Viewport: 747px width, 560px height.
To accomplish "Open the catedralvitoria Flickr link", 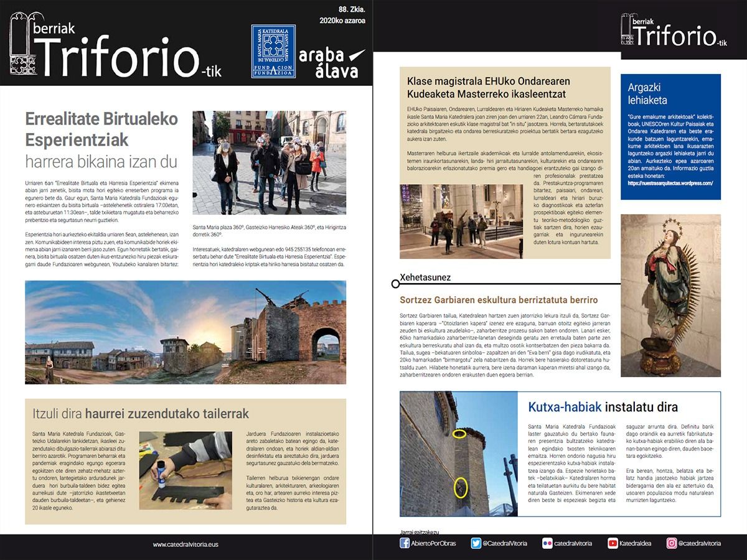I will [x=573, y=543].
